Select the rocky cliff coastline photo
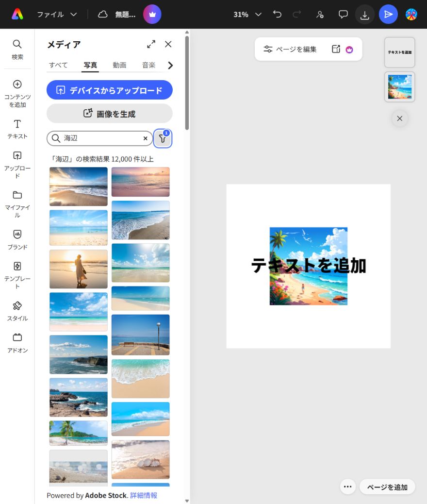Screen dimensions: 427x504 [79, 354]
